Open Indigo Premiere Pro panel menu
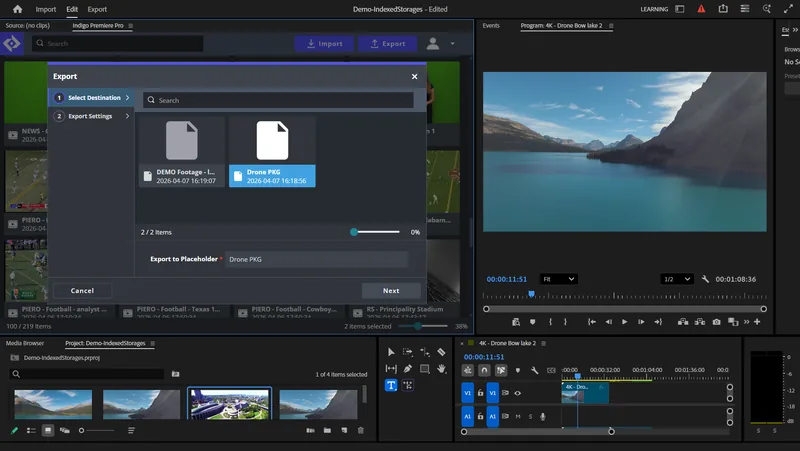Image resolution: width=800 pixels, height=451 pixels. (x=131, y=26)
